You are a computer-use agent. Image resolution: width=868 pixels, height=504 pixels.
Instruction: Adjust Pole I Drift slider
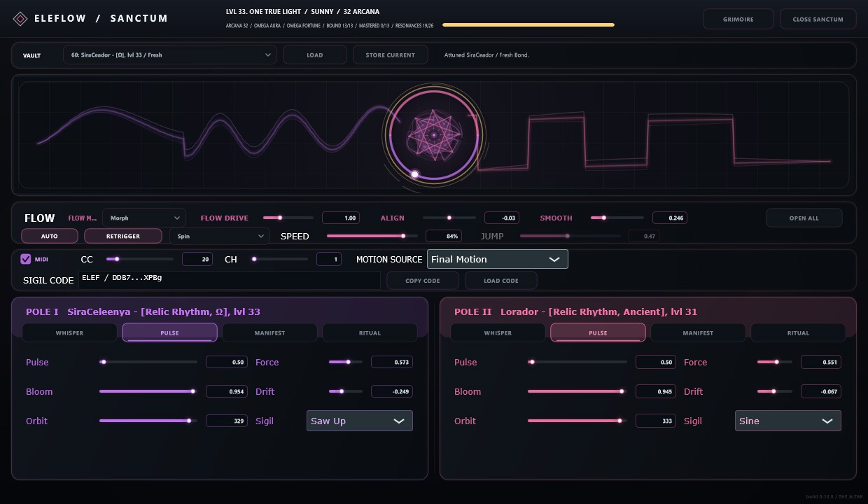pos(346,391)
